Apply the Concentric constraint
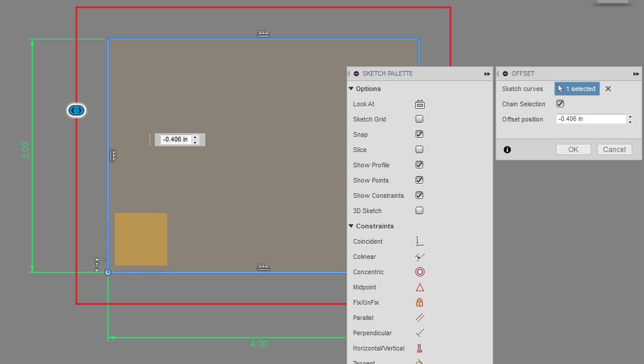Viewport: 644px width, 364px height. [x=420, y=271]
